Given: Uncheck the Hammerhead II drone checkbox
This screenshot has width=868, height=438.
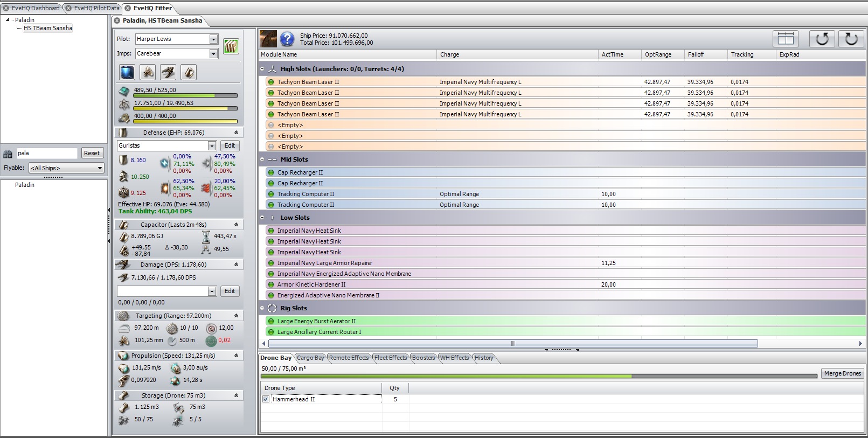Looking at the screenshot, I should click(266, 399).
